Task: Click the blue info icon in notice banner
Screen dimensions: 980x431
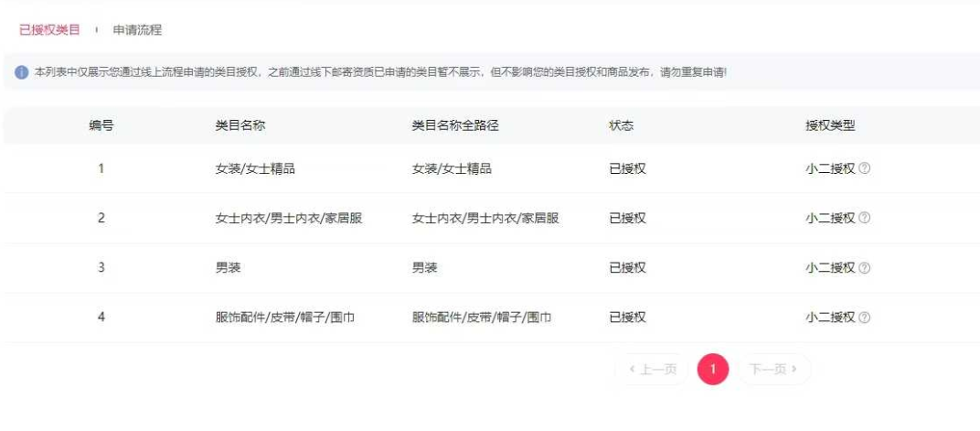Action: click(22, 72)
